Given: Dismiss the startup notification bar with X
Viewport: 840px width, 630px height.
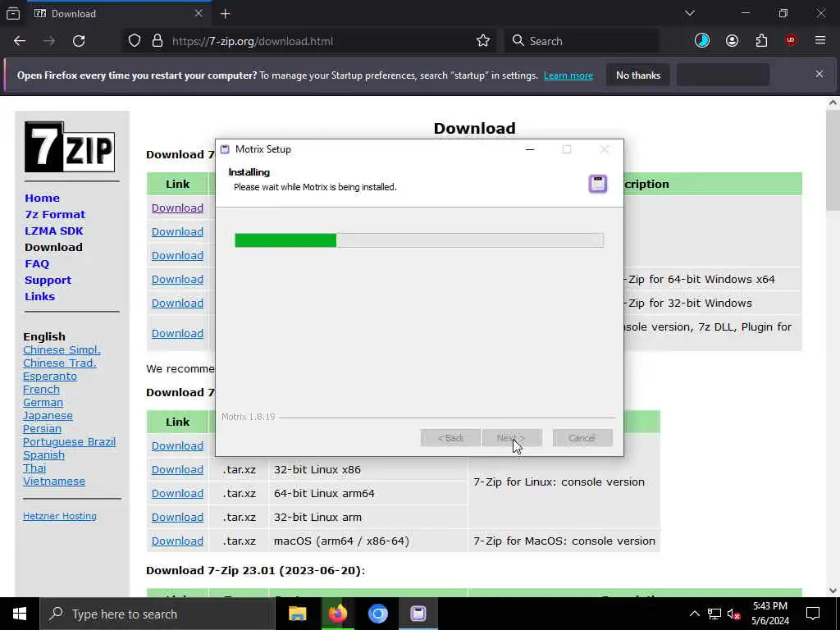Looking at the screenshot, I should coord(819,74).
